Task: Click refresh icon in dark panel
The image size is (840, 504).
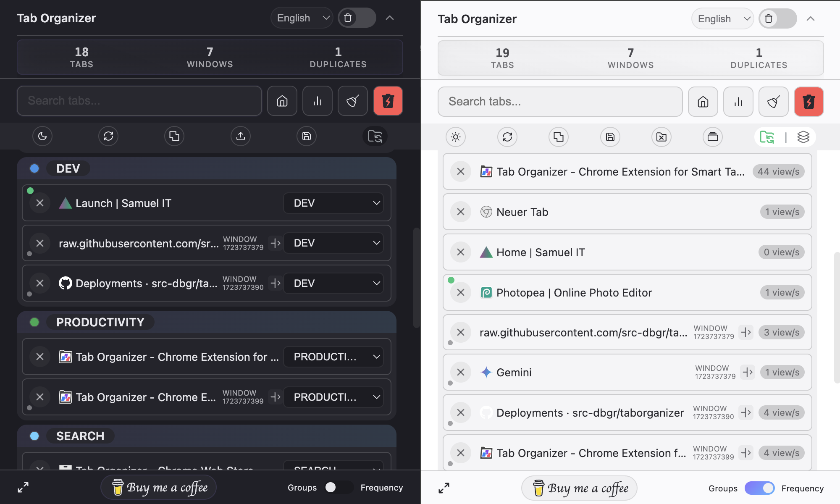Action: click(108, 136)
